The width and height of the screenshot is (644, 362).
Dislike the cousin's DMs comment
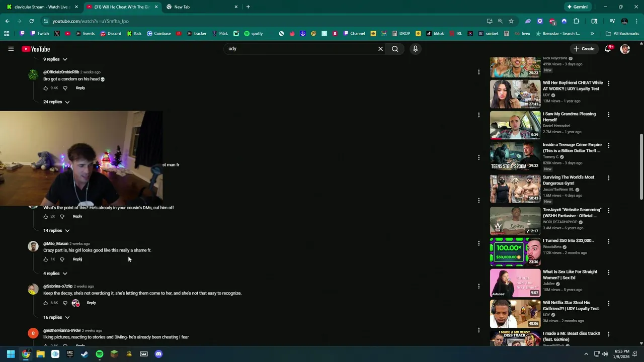pos(62,216)
